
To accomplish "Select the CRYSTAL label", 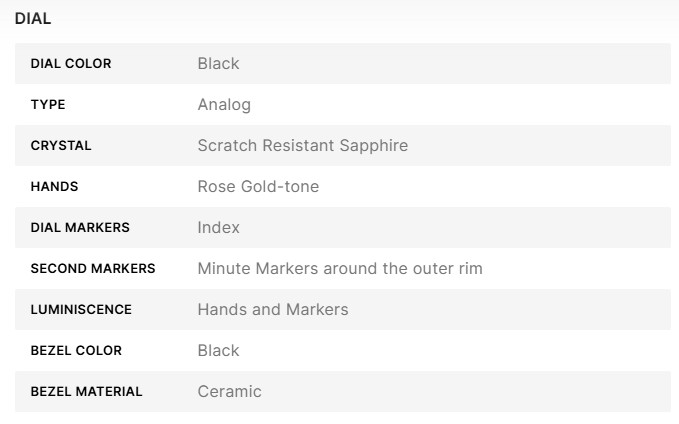I will [x=61, y=146].
